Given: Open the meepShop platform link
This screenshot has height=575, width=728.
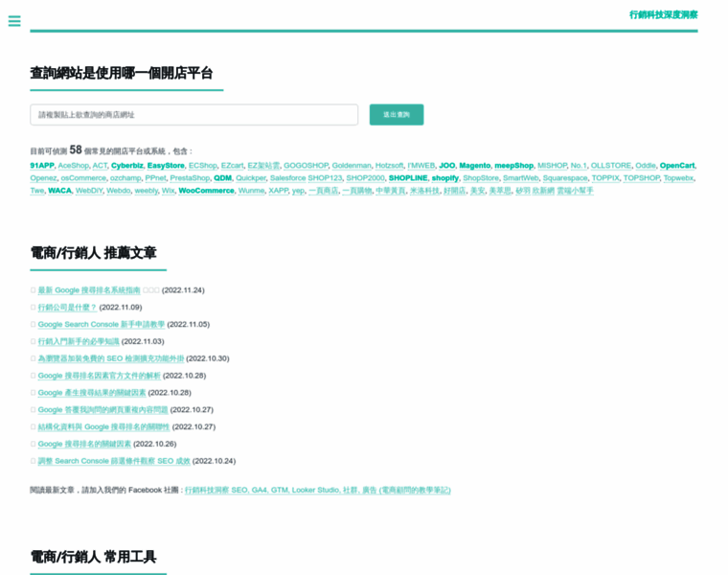Looking at the screenshot, I should point(514,166).
